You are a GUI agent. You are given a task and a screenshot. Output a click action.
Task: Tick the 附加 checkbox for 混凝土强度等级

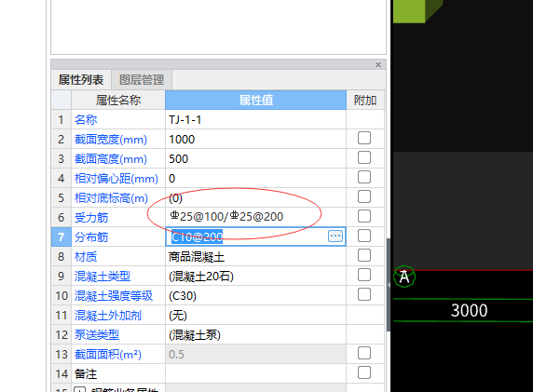(x=364, y=294)
